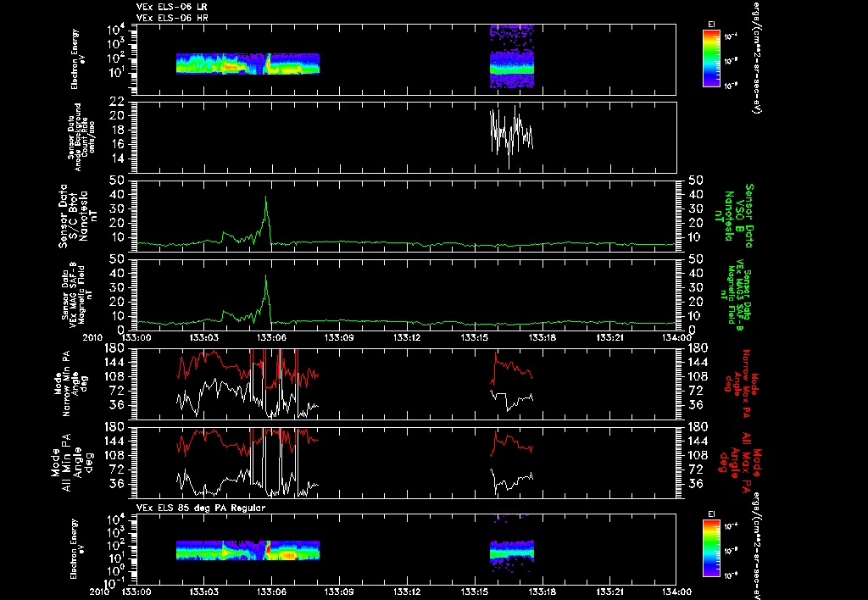Click the "133:12" time label below the MAG SAF-B panel

[x=407, y=337]
